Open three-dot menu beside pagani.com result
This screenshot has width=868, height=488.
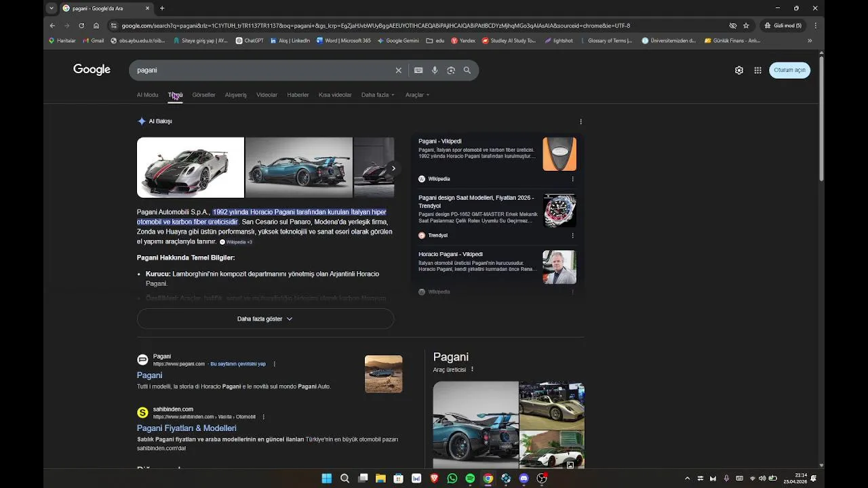(x=274, y=364)
